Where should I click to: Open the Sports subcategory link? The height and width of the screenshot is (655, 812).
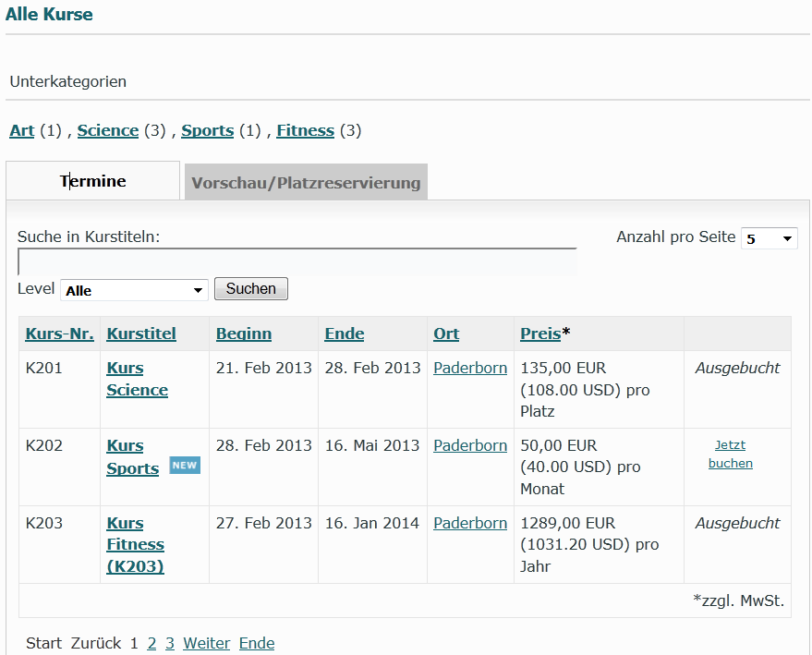(207, 130)
